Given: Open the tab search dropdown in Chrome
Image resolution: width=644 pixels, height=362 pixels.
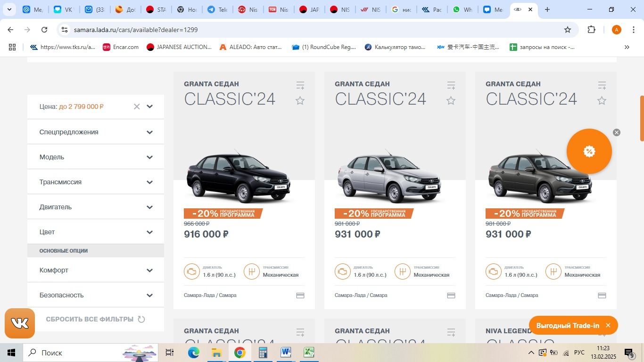Looking at the screenshot, I should 9,9.
